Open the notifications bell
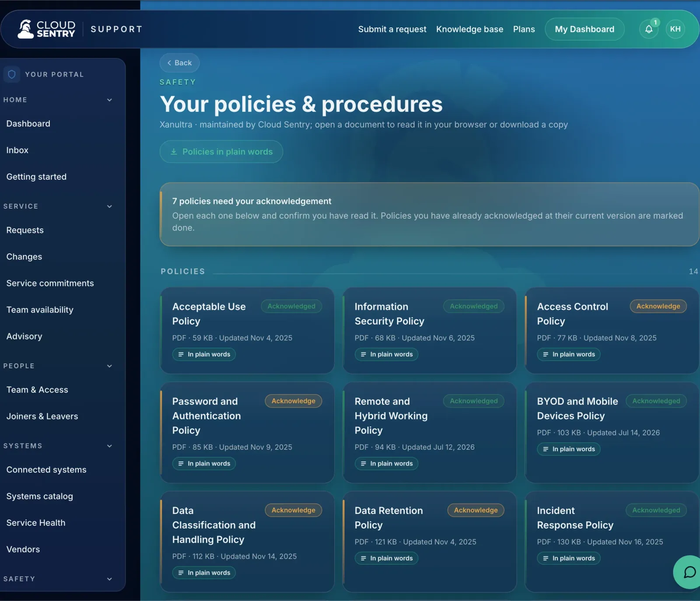Image resolution: width=700 pixels, height=601 pixels. pyautogui.click(x=649, y=29)
